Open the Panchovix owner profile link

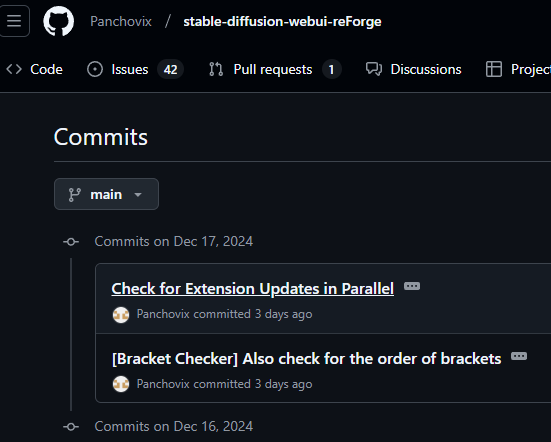[x=121, y=21]
